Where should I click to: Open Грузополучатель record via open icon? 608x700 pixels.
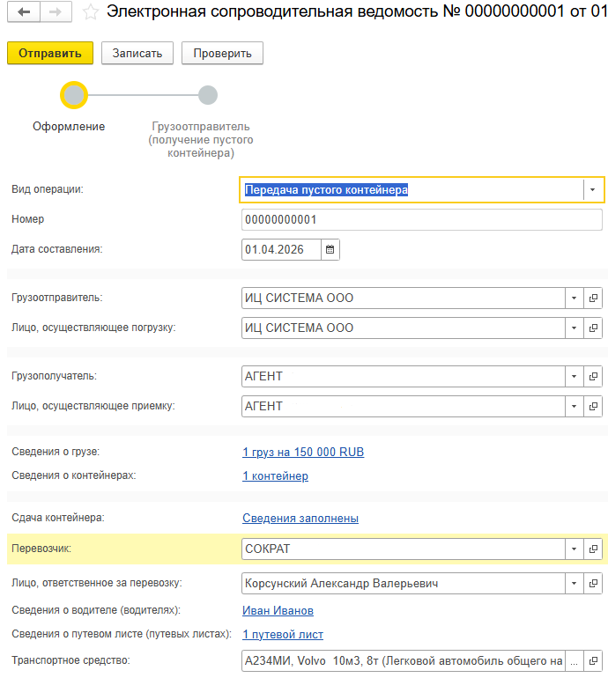tap(593, 377)
